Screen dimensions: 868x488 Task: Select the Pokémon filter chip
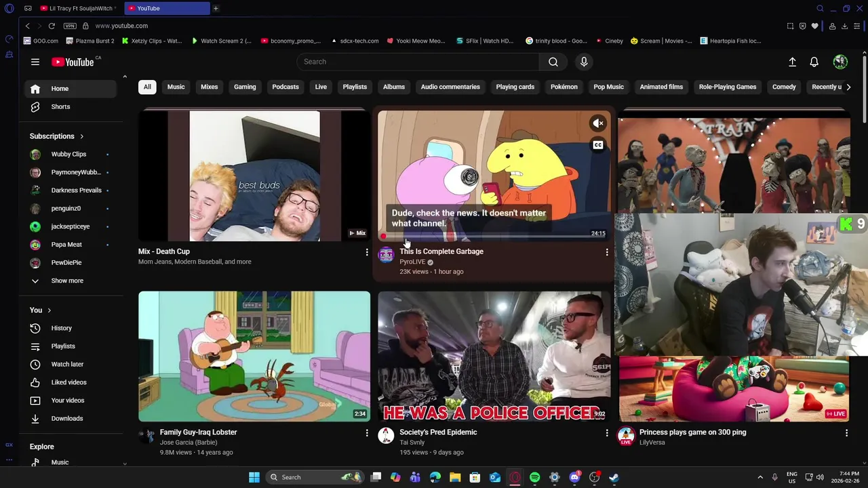click(x=564, y=87)
